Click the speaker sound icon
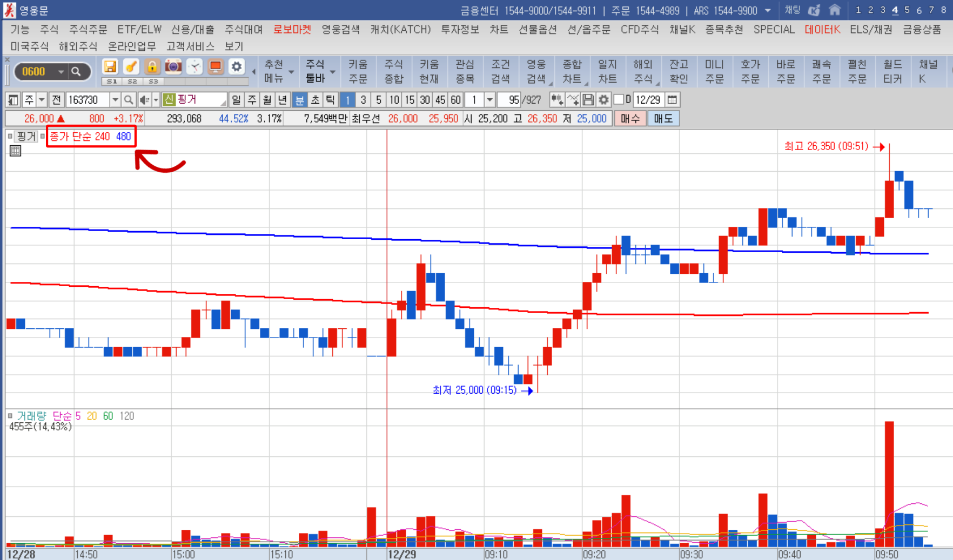This screenshot has width=953, height=560. pyautogui.click(x=144, y=100)
